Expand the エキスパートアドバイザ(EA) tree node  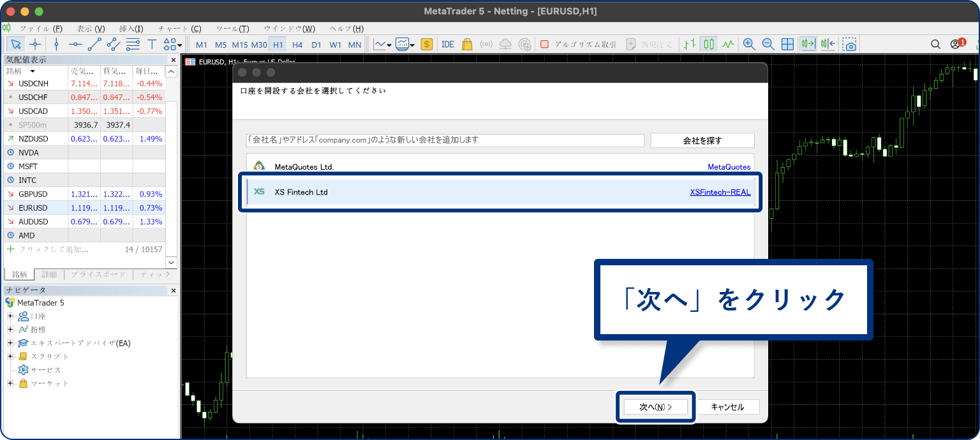(x=10, y=343)
